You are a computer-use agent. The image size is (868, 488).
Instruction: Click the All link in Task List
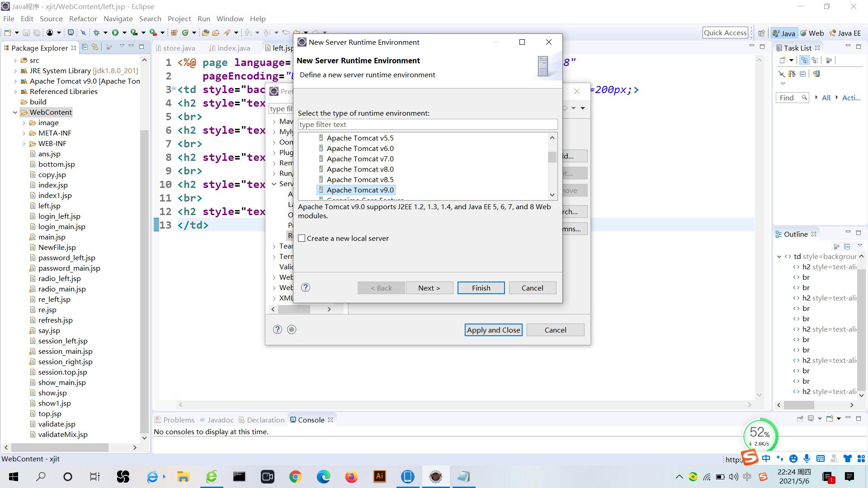click(x=826, y=98)
